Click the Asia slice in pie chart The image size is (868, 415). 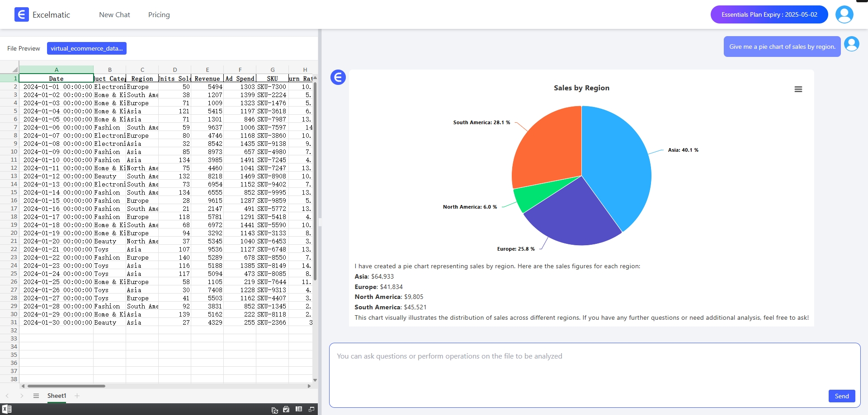(x=619, y=167)
